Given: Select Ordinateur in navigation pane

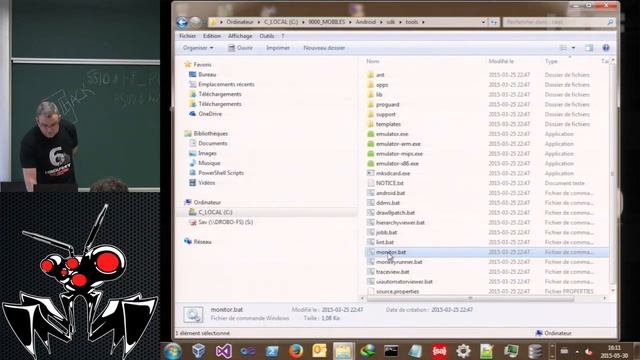Looking at the screenshot, I should pyautogui.click(x=207, y=202).
